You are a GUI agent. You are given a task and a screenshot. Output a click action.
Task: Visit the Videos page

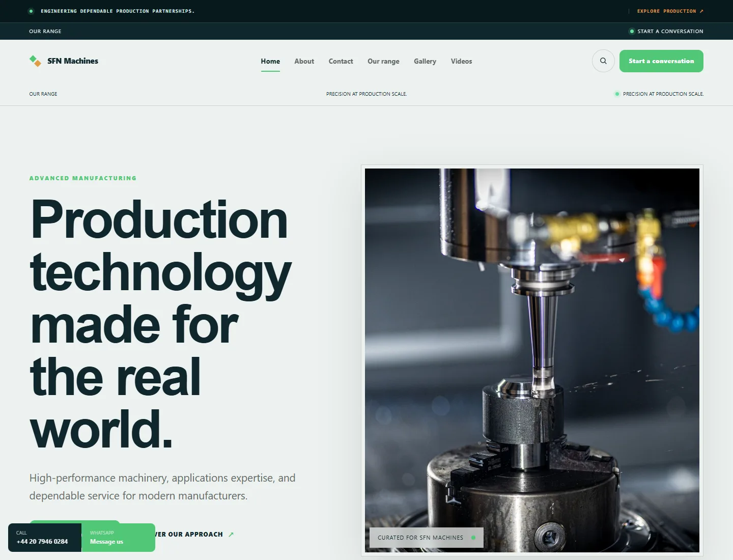(461, 61)
